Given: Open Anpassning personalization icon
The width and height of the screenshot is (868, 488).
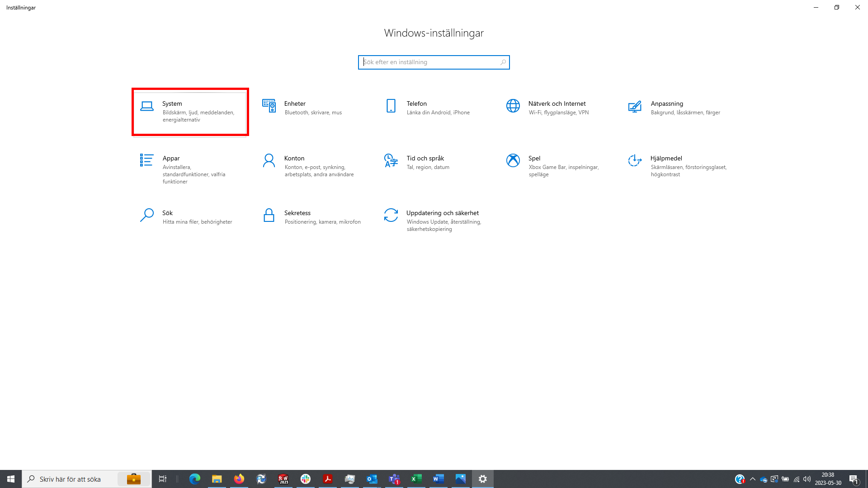Looking at the screenshot, I should pyautogui.click(x=635, y=106).
